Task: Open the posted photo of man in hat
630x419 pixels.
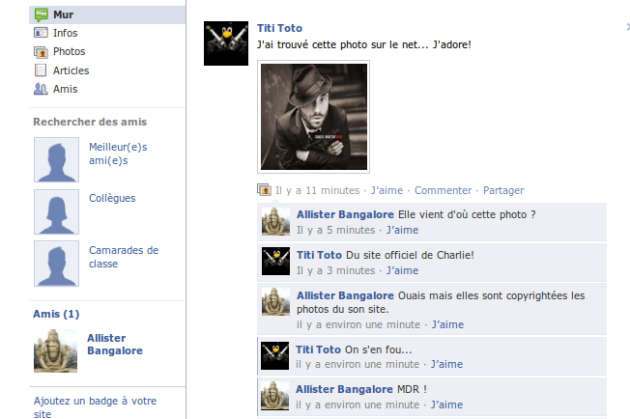Action: 313,117
